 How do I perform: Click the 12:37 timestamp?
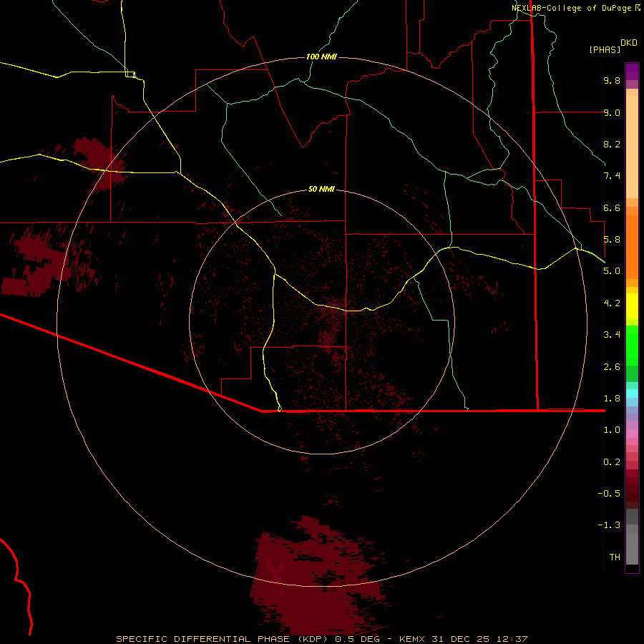point(512,639)
